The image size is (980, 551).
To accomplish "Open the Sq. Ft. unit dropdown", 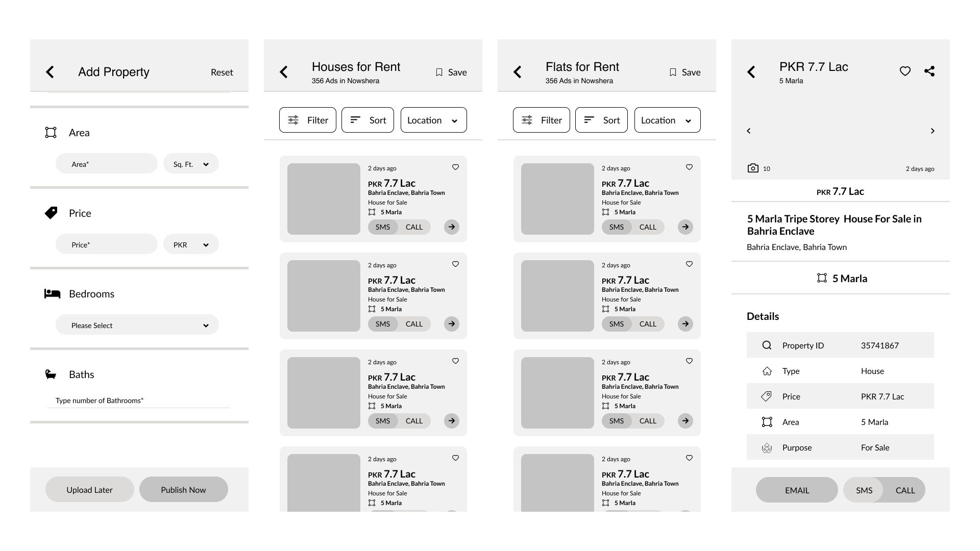I will [x=191, y=164].
